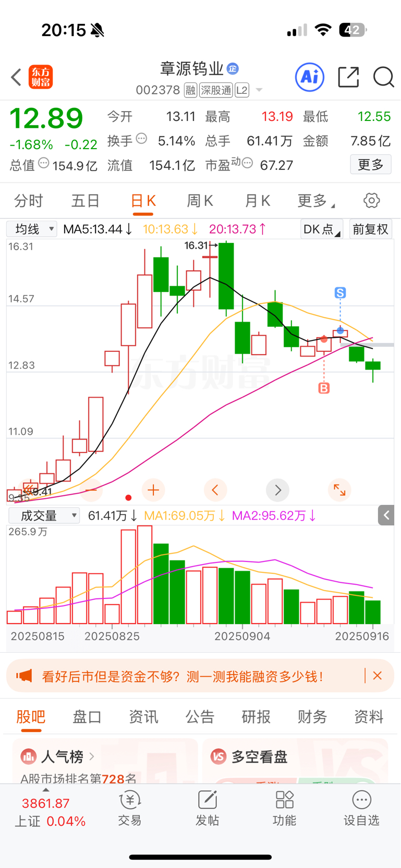Viewport: 401px width, 868px height.
Task: Tap the 20:13.73 MA20 value
Action: tap(237, 229)
